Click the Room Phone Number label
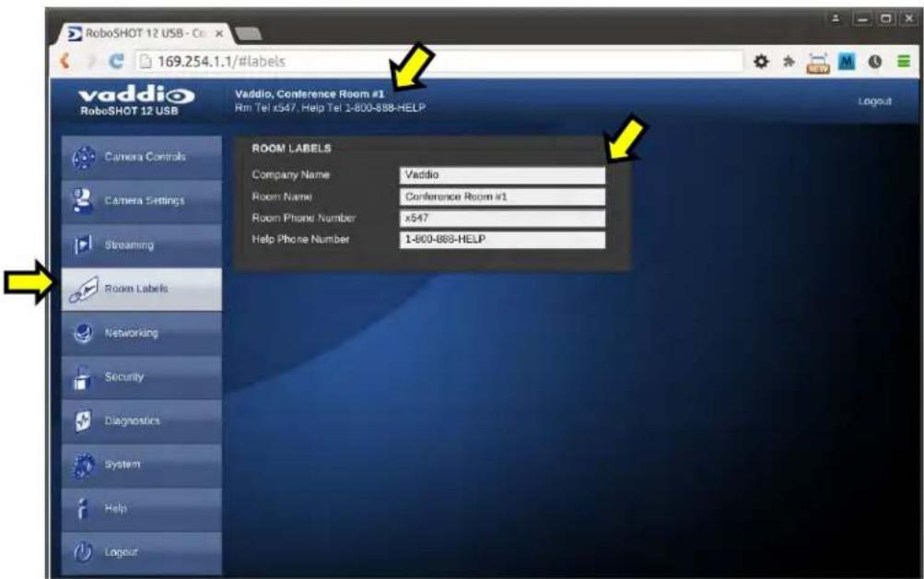 [x=303, y=219]
